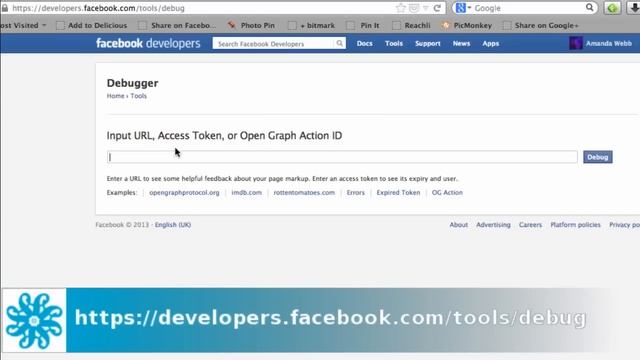Click the Home breadcrumb link
This screenshot has height=360, width=640.
click(x=116, y=96)
